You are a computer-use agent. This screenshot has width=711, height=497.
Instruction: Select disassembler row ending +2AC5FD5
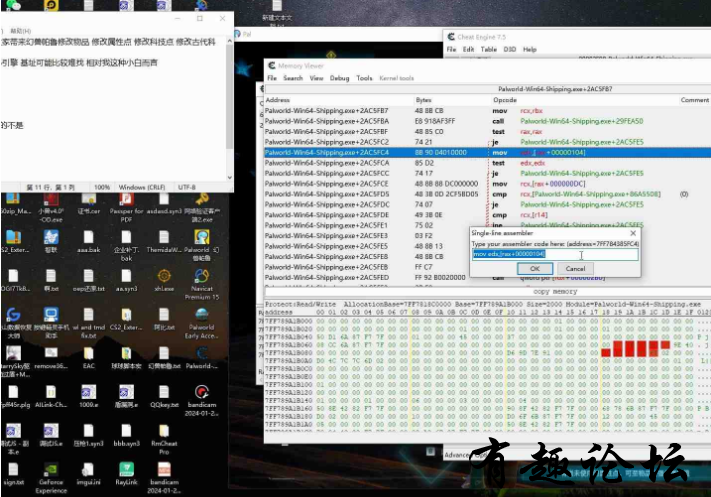(x=487, y=194)
